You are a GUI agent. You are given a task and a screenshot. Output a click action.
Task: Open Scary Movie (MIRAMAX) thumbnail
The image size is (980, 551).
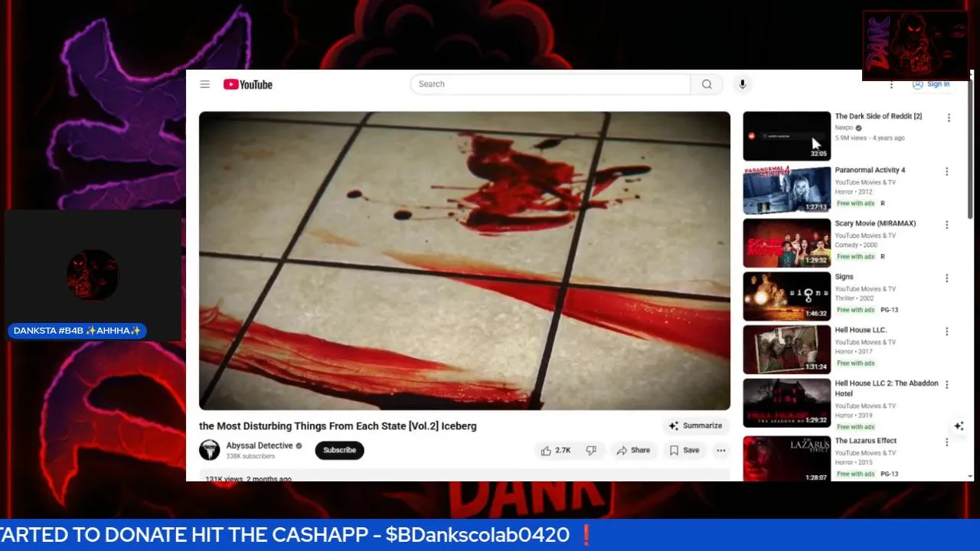[787, 243]
